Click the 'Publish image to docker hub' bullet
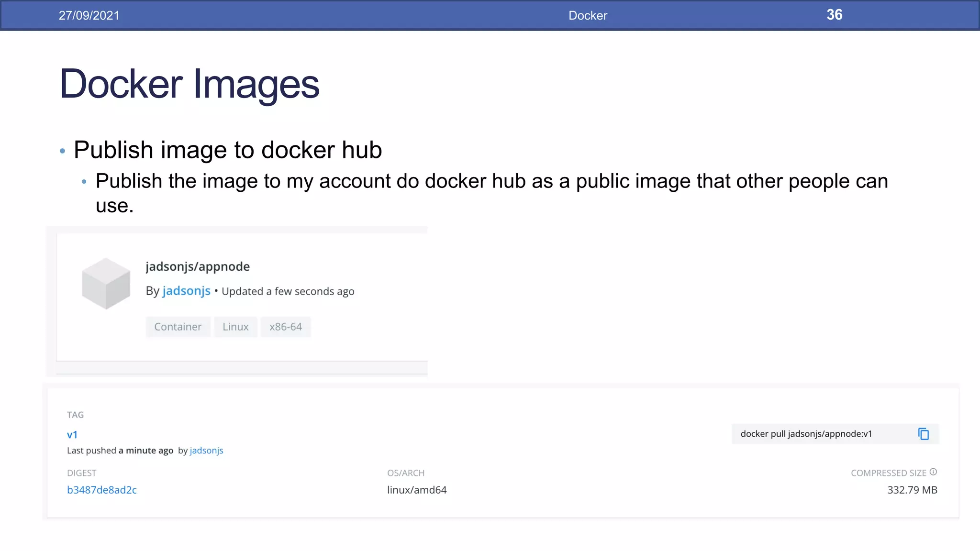Image resolution: width=980 pixels, height=551 pixels. (x=228, y=150)
